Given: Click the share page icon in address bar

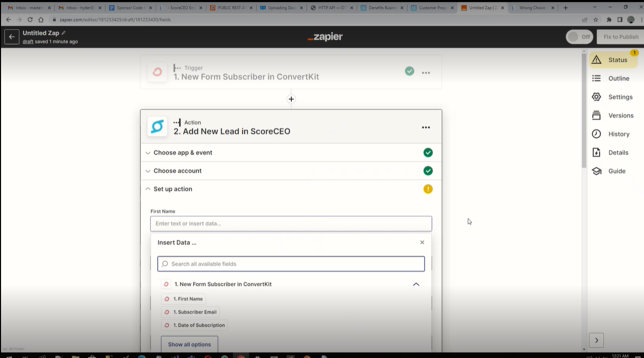Looking at the screenshot, I should pos(584,20).
